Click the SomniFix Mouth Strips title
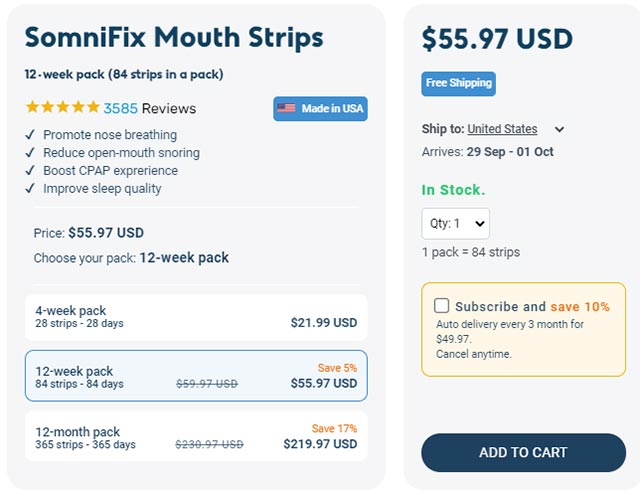The width and height of the screenshot is (640, 494). pos(174,38)
